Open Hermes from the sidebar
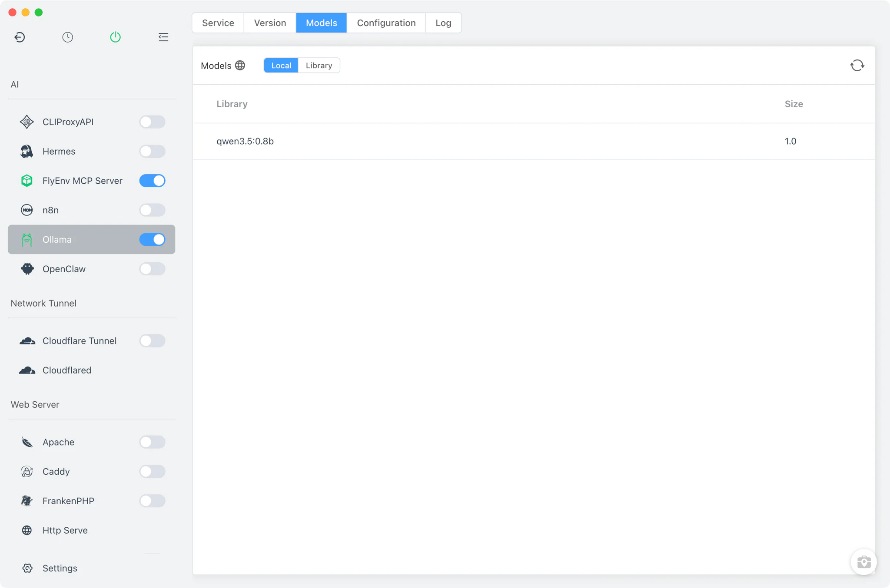Image resolution: width=890 pixels, height=588 pixels. pos(59,151)
